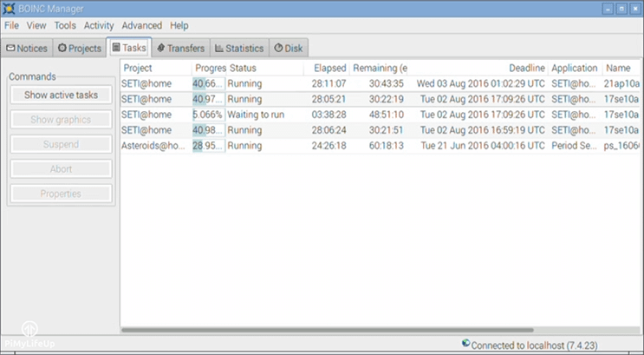Select the SETI@home task with elapsed 28:11:07
This screenshot has width=644, height=355.
[x=381, y=83]
